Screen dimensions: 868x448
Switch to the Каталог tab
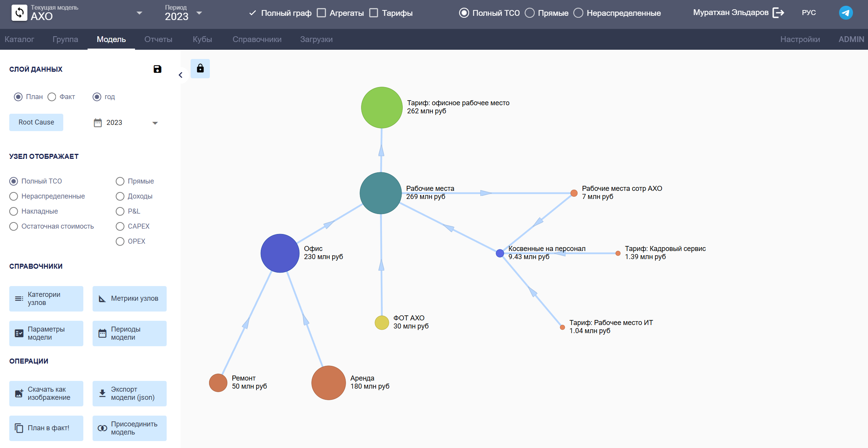point(19,39)
